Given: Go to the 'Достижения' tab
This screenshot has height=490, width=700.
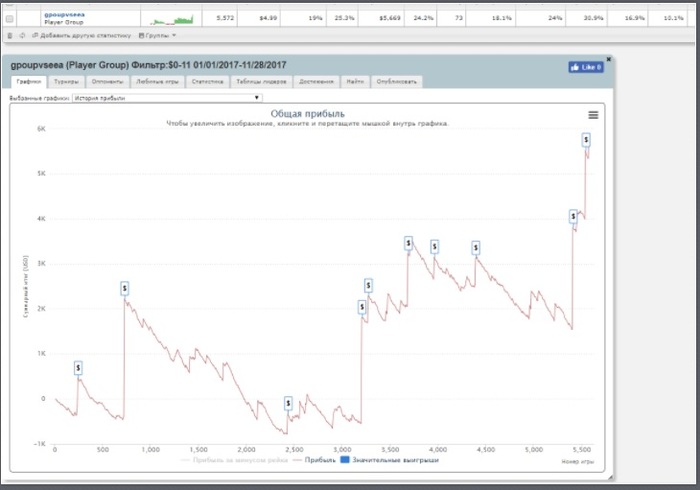Looking at the screenshot, I should (316, 82).
